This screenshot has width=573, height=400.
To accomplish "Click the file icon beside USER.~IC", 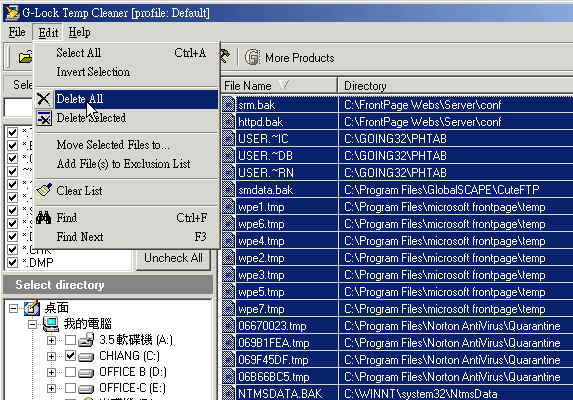I will click(228, 139).
